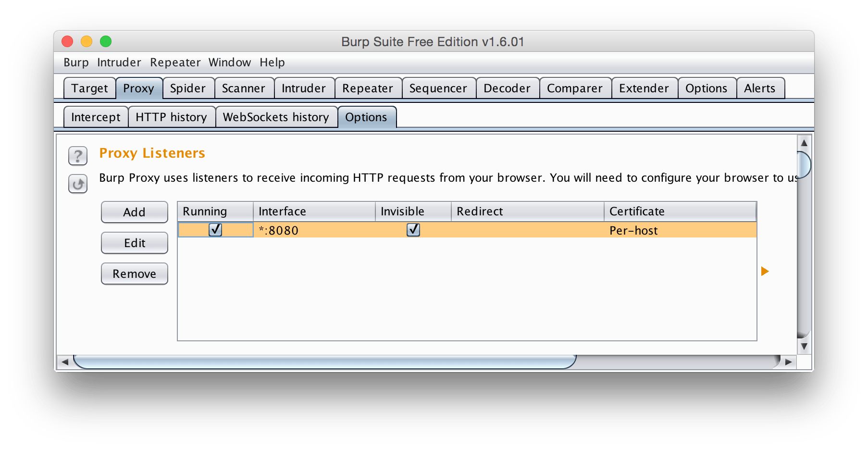Click the Edit listener button
Image resolution: width=868 pixels, height=449 pixels.
(x=135, y=243)
